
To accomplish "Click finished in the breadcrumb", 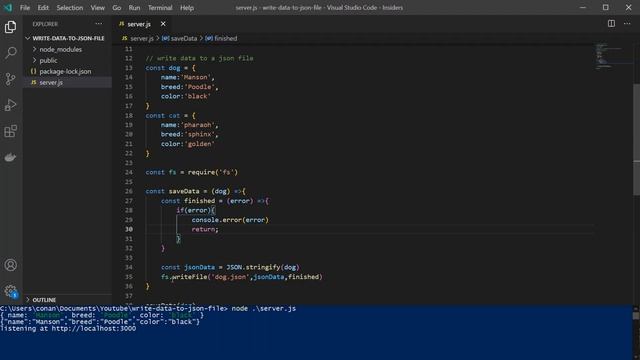I will point(225,38).
